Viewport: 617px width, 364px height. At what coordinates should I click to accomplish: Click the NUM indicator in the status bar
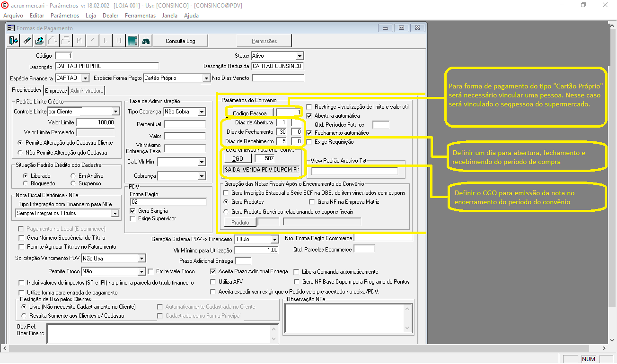point(589,359)
